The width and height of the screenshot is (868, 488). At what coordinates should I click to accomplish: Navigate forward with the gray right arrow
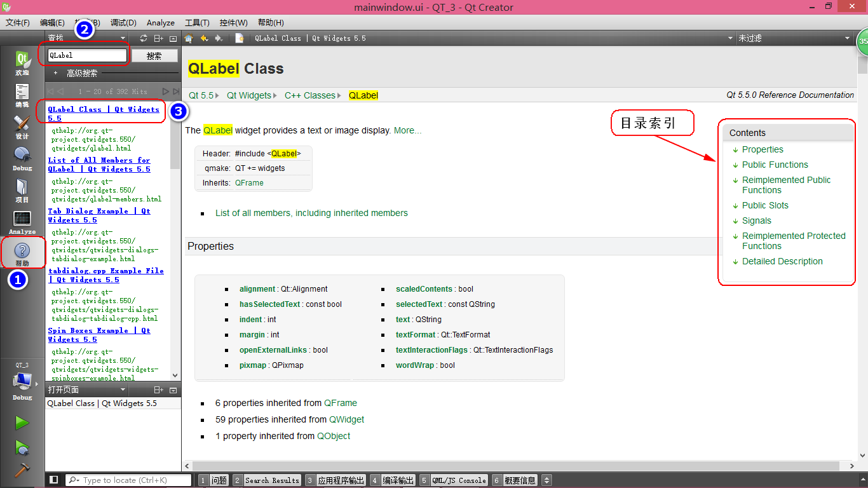[219, 38]
